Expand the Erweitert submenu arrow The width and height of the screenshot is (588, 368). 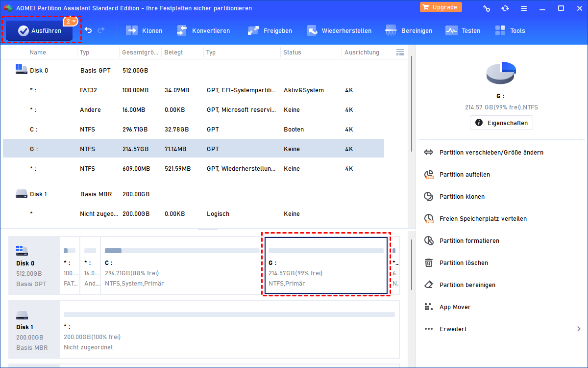579,329
